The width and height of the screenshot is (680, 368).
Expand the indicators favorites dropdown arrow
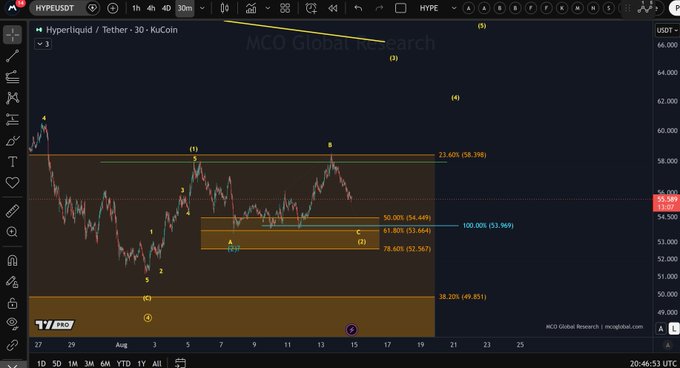click(268, 8)
